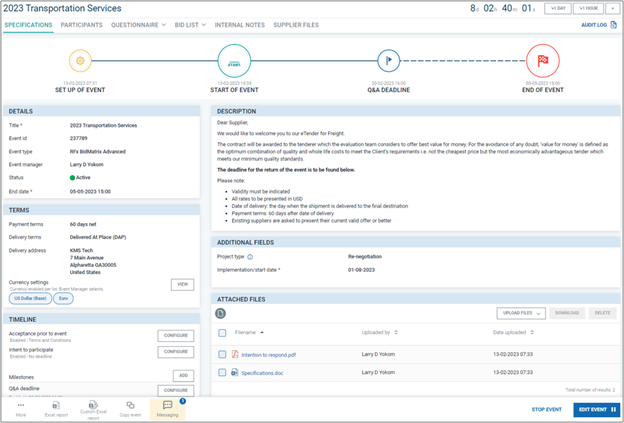The width and height of the screenshot is (624, 423).
Task: Click the Messaging notification badge
Action: (x=183, y=401)
